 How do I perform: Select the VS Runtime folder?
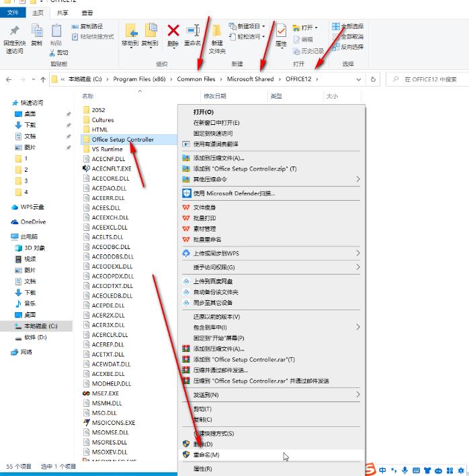[x=107, y=149]
